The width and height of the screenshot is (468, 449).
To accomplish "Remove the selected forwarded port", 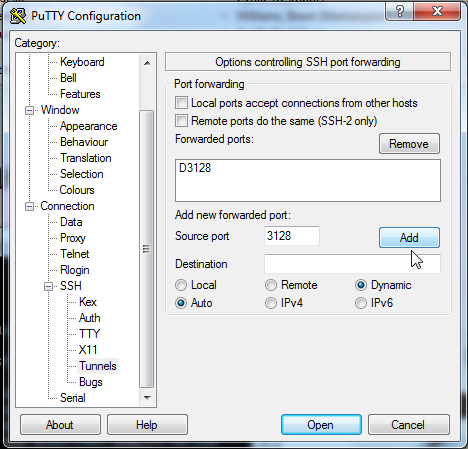I will [409, 144].
